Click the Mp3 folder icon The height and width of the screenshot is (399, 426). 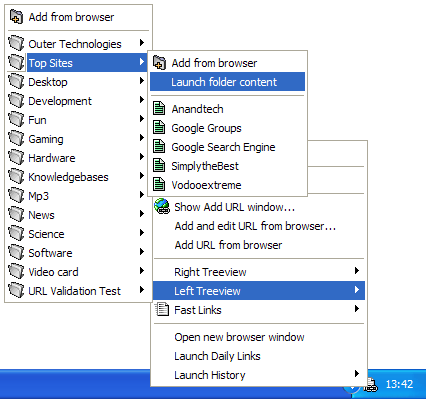click(16, 196)
